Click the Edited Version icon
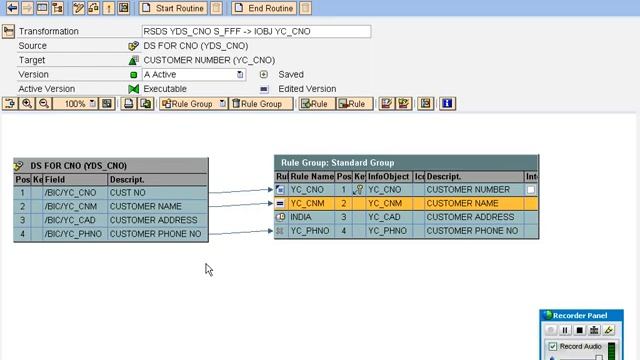Image resolution: width=640 pixels, height=360 pixels. pyautogui.click(x=264, y=89)
